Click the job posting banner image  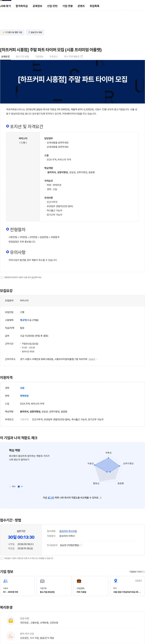(72, 82)
